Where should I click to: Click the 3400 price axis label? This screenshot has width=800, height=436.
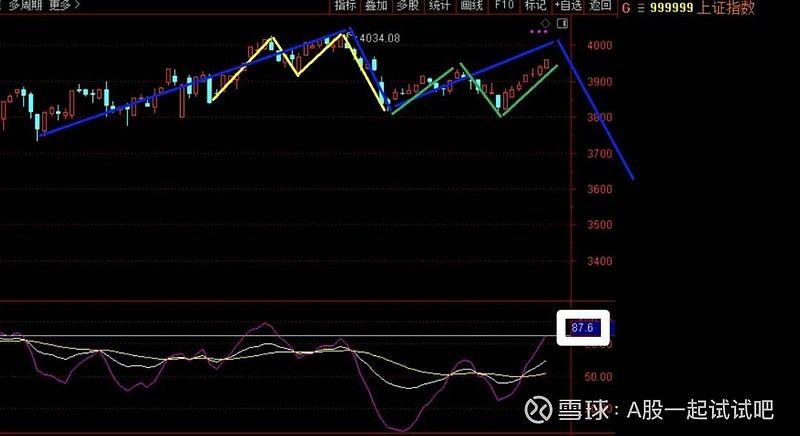point(599,261)
